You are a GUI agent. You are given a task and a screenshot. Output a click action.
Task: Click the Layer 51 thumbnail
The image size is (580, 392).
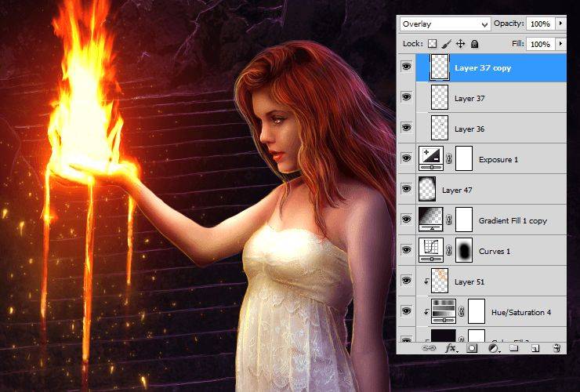pyautogui.click(x=440, y=281)
